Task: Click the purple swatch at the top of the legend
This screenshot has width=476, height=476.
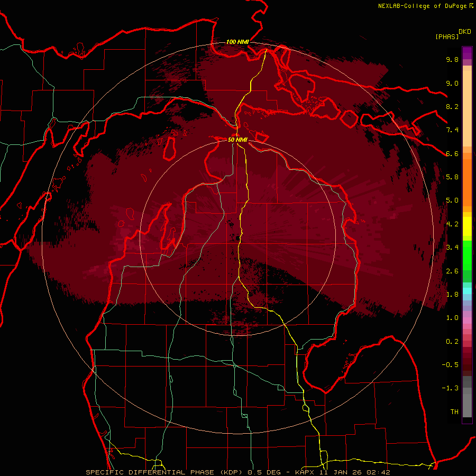Action: tap(467, 53)
